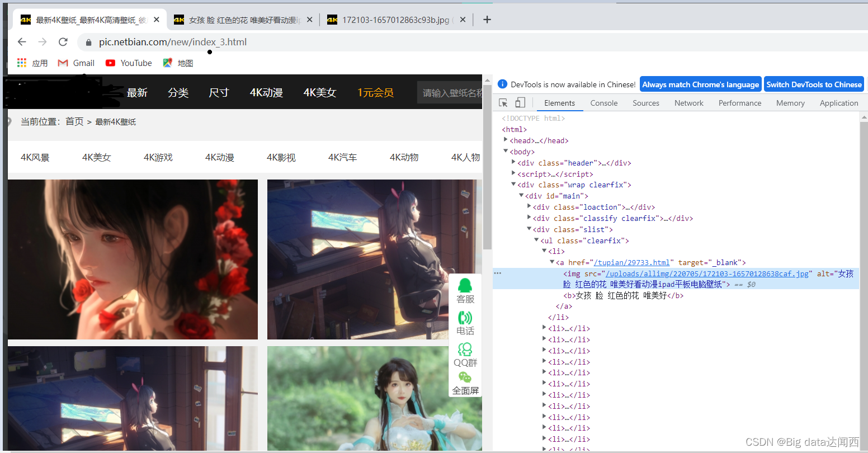Click the 1元会员 membership link

376,92
